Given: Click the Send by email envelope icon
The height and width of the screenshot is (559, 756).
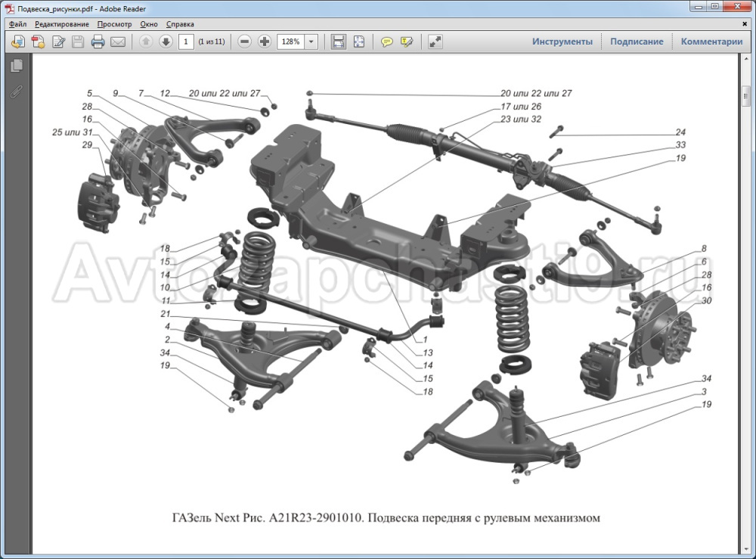Looking at the screenshot, I should point(117,42).
